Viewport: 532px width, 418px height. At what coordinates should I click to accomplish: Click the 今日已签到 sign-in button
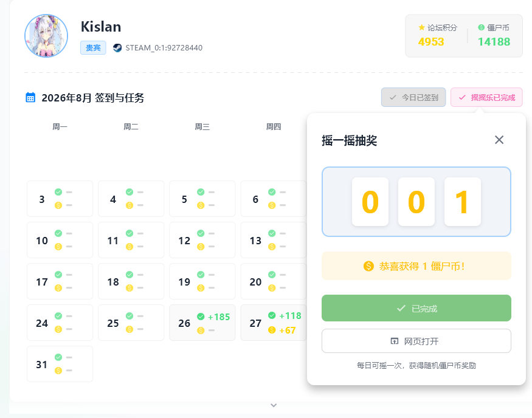click(413, 98)
